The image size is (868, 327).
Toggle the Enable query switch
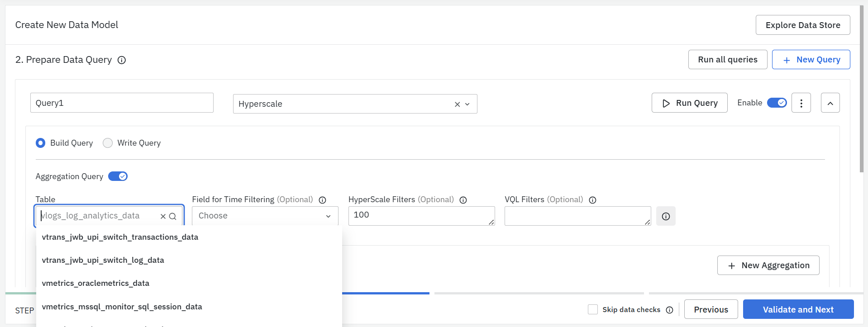777,103
